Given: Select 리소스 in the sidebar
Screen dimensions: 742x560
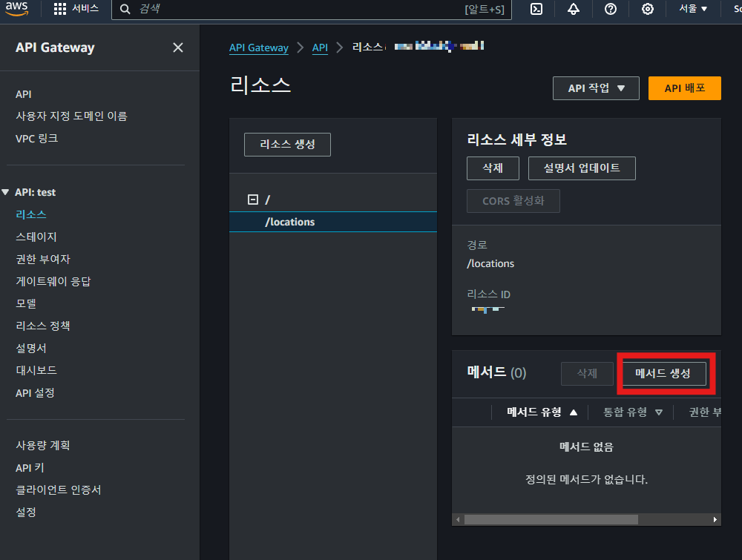Looking at the screenshot, I should click(x=31, y=214).
